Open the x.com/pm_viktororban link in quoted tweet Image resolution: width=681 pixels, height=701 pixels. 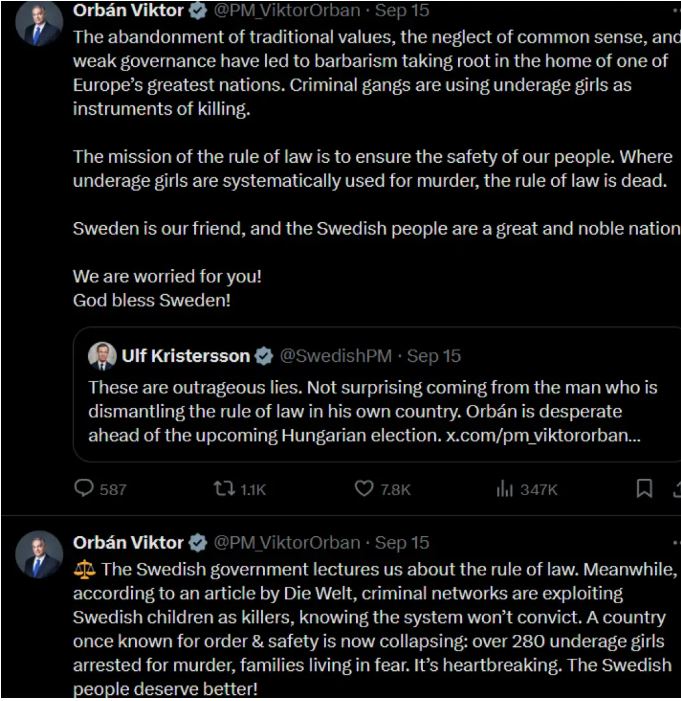pos(543,435)
